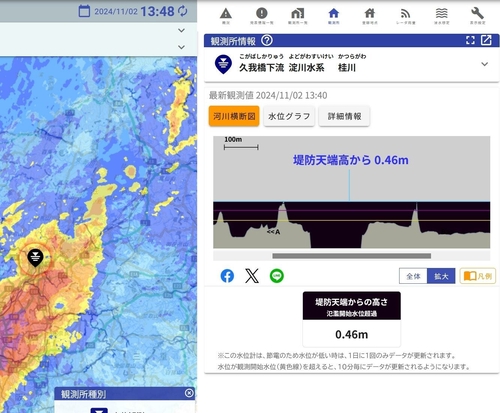Open the warning triangle menu icon
Image resolution: width=500 pixels, height=413 pixels.
point(226,16)
